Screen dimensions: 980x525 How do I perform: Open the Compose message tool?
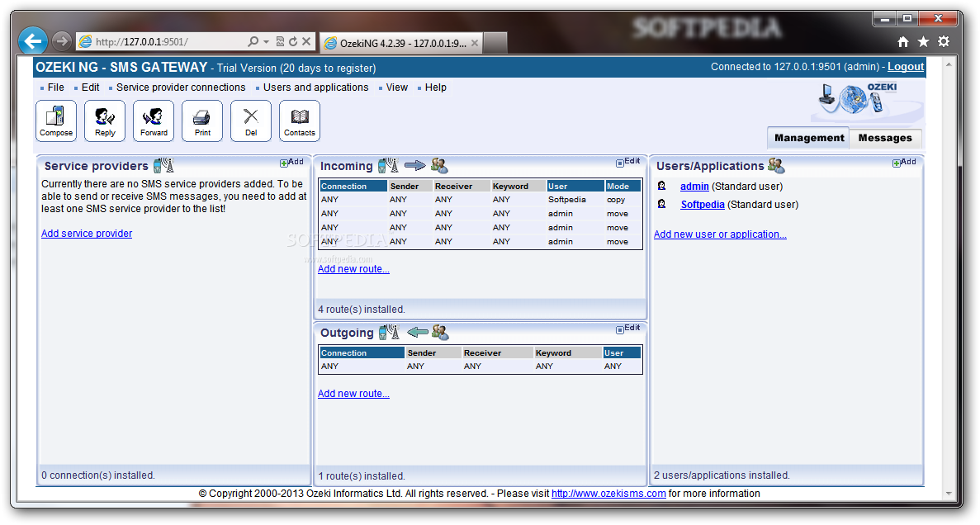click(56, 121)
